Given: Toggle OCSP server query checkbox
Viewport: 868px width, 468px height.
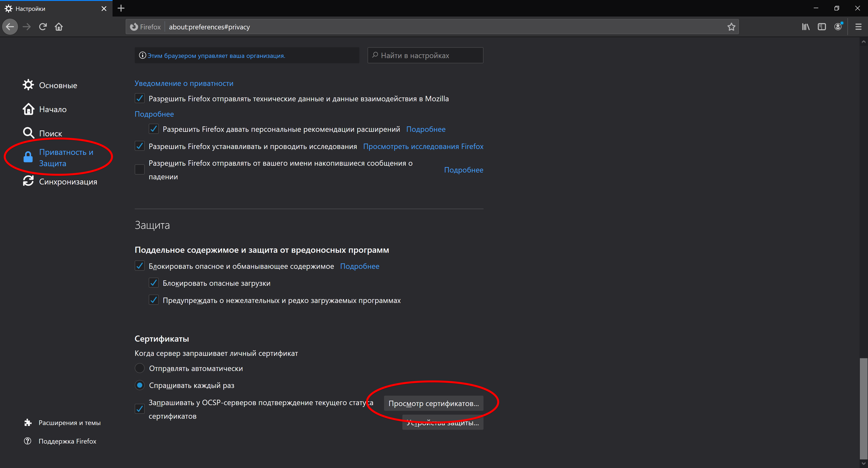Looking at the screenshot, I should [x=139, y=409].
